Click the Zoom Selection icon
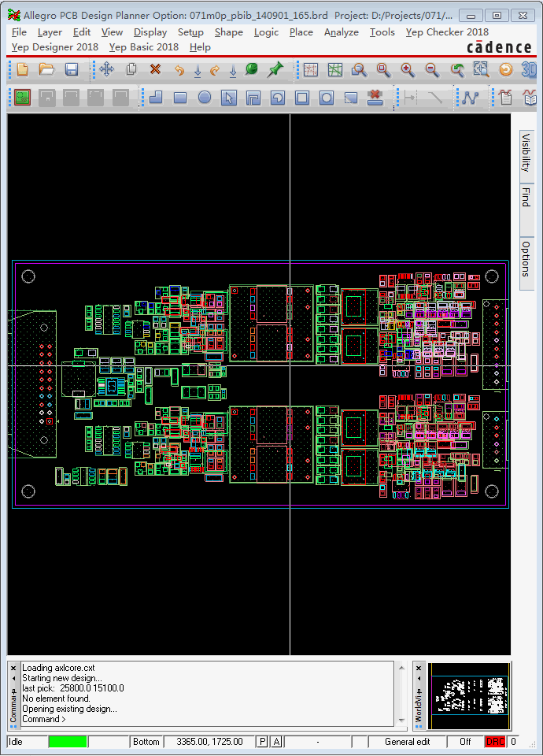Screen dimensions: 543x756 click(x=481, y=70)
